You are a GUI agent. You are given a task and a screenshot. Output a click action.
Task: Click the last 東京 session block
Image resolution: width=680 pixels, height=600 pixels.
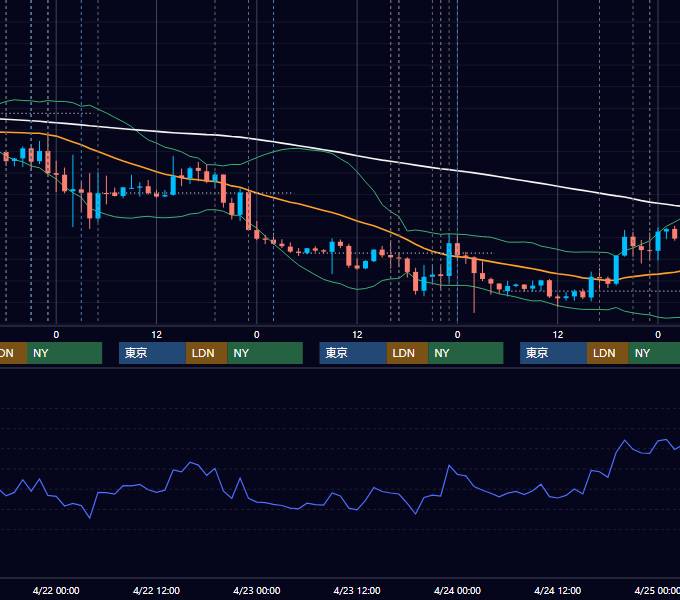[x=553, y=353]
